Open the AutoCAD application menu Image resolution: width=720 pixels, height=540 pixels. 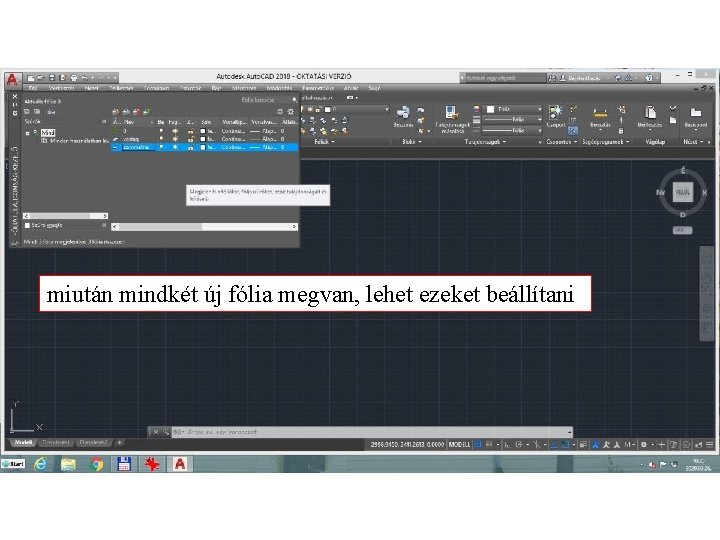pyautogui.click(x=12, y=79)
